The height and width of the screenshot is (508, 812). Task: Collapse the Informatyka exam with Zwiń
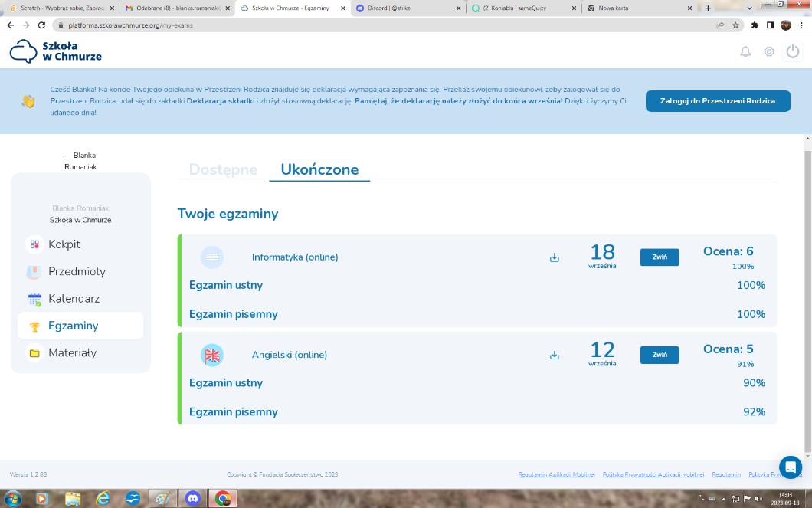659,257
